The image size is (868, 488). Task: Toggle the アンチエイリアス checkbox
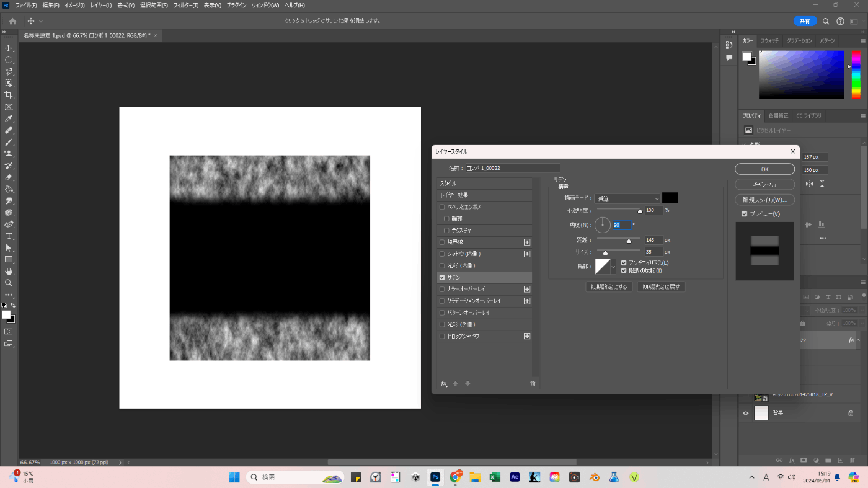(x=624, y=263)
